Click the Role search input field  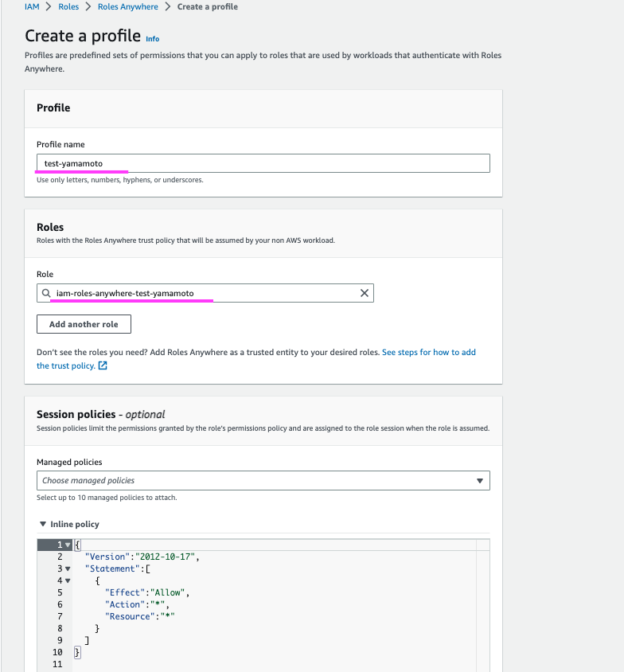[205, 293]
